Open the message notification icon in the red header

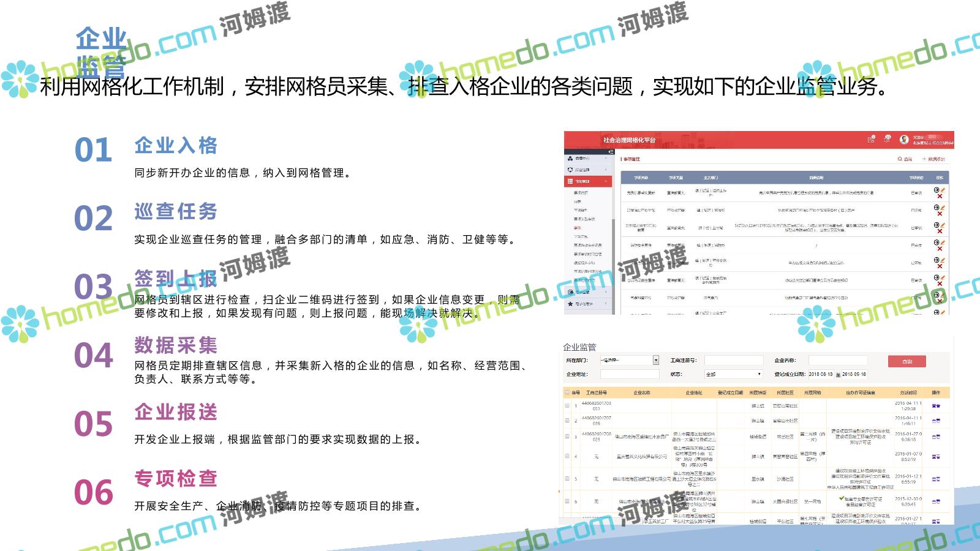pos(887,140)
